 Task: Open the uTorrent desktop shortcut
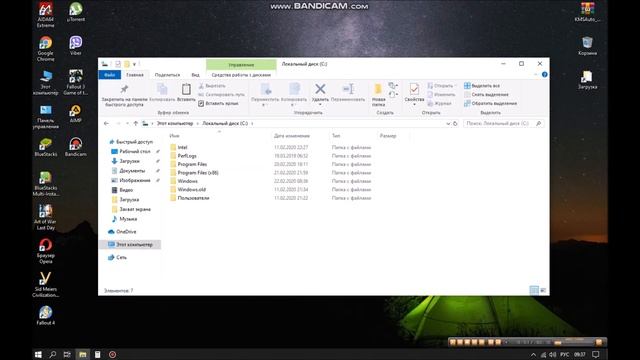76,12
